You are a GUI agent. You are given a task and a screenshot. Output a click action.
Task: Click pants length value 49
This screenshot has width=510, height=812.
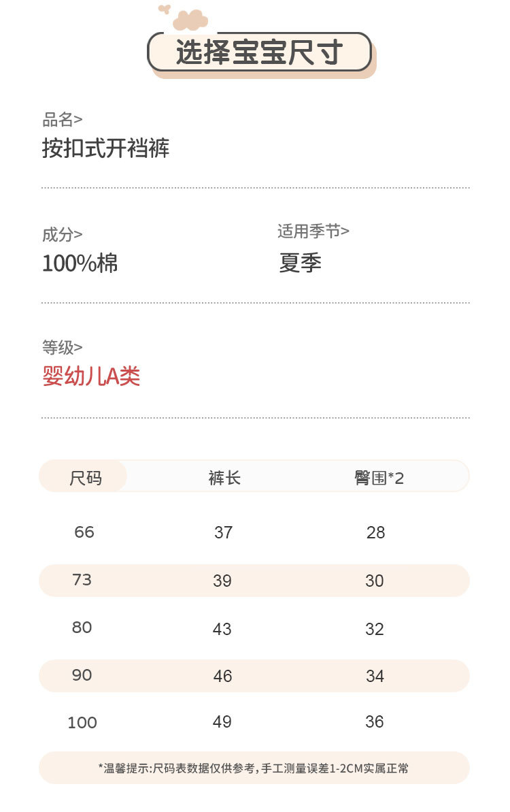click(222, 722)
